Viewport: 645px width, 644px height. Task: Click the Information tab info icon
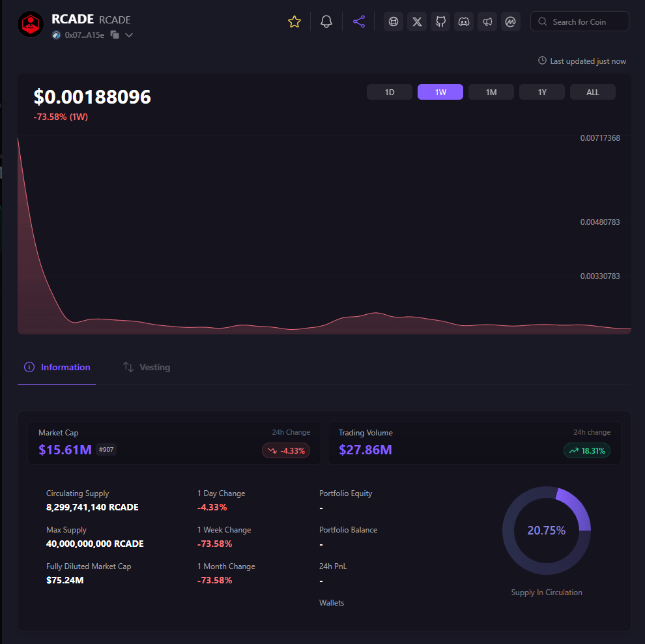pos(29,367)
